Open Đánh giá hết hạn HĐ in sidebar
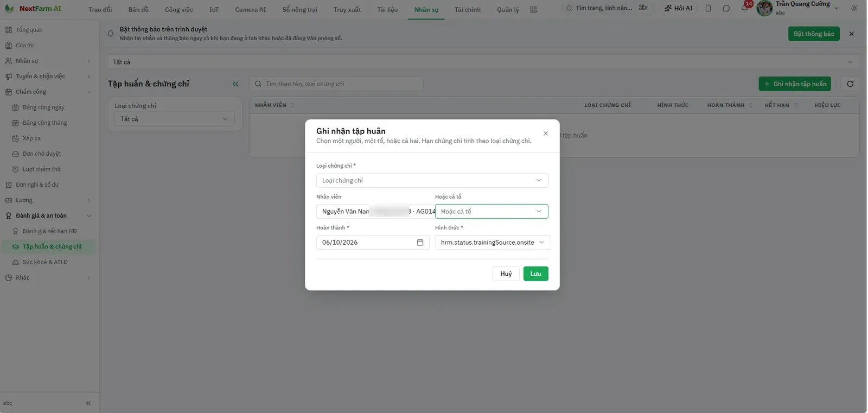The width and height of the screenshot is (868, 413). click(x=49, y=231)
